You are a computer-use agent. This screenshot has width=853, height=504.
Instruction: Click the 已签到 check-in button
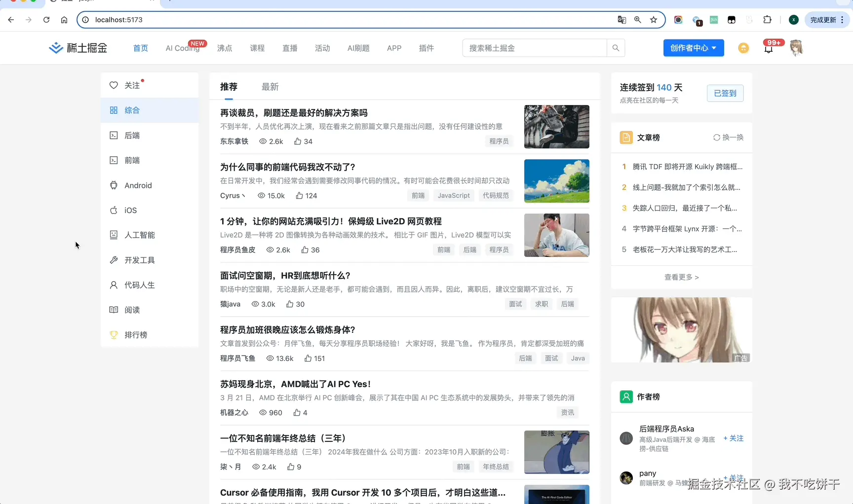(x=725, y=93)
